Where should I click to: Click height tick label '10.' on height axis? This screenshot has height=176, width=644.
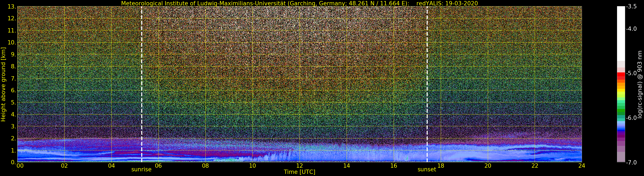pyautogui.click(x=12, y=43)
